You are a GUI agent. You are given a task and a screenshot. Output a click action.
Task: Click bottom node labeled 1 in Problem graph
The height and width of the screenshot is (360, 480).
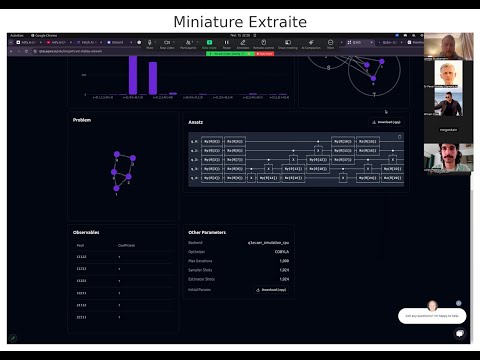116,188
